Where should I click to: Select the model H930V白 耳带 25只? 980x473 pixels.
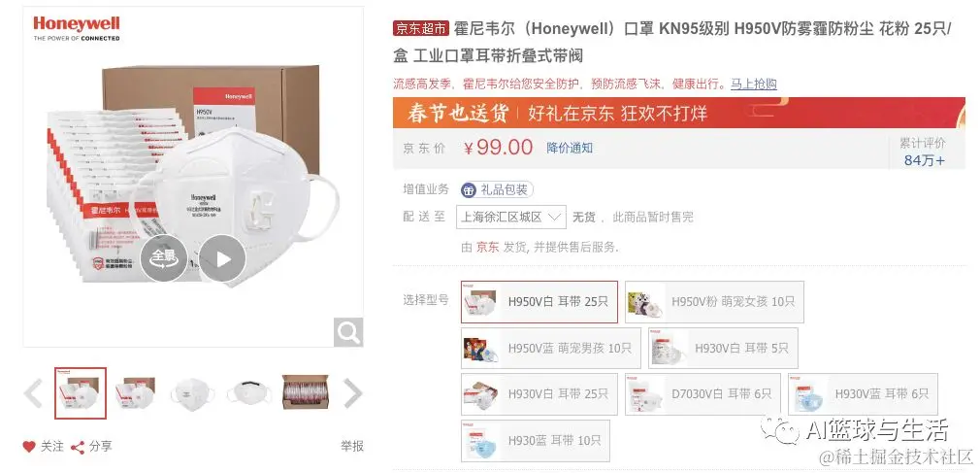539,394
